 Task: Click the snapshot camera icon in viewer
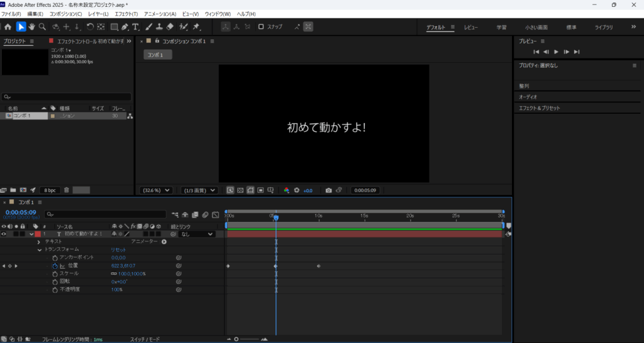328,190
